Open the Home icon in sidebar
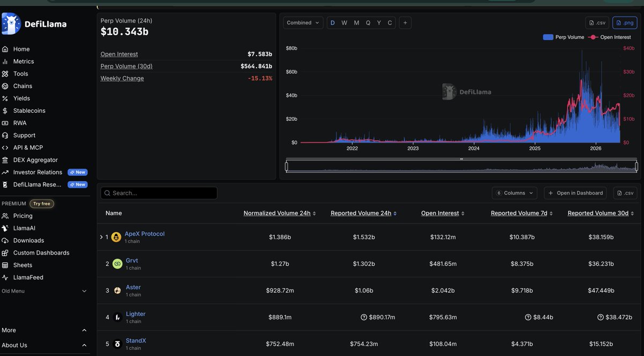Viewport: 644px width, 356px height. pyautogui.click(x=5, y=49)
